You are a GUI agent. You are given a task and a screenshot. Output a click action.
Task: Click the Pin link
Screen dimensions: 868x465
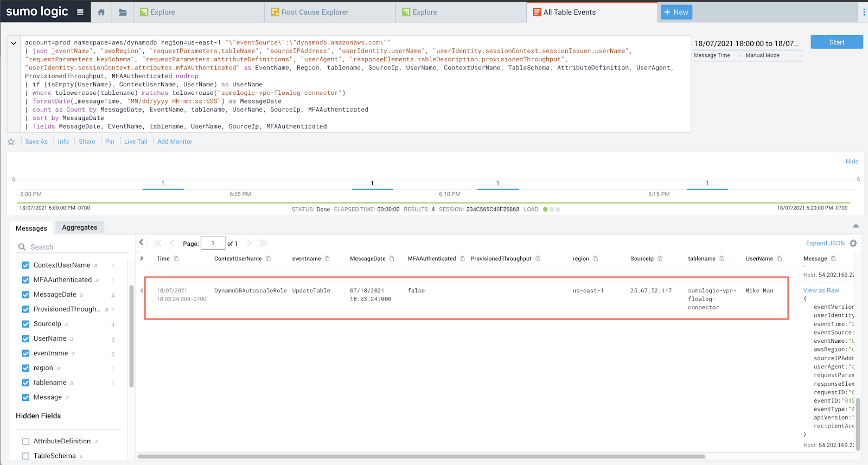click(x=110, y=142)
